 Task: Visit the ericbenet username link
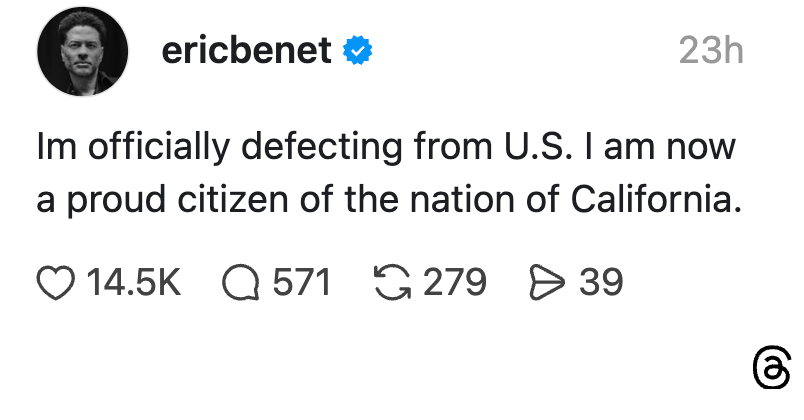pyautogui.click(x=247, y=50)
